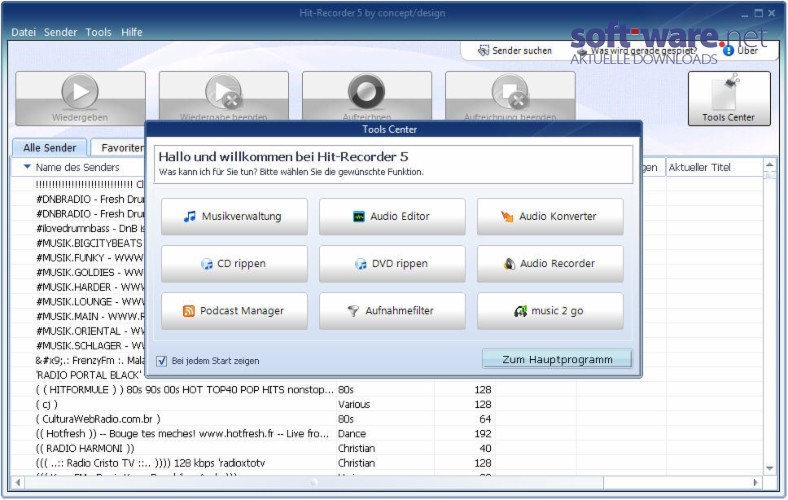Launch the Audio Konverter tool
This screenshot has width=788, height=500.
click(x=550, y=217)
